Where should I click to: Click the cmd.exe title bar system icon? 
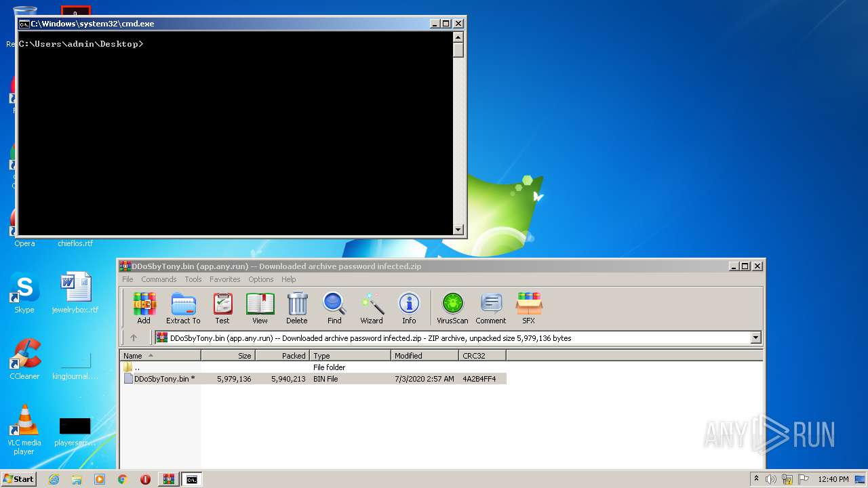click(x=24, y=24)
